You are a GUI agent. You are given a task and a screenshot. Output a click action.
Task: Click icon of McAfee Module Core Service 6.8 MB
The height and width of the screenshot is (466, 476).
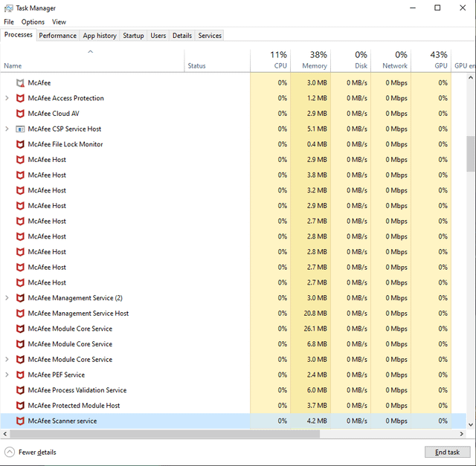[x=20, y=344]
